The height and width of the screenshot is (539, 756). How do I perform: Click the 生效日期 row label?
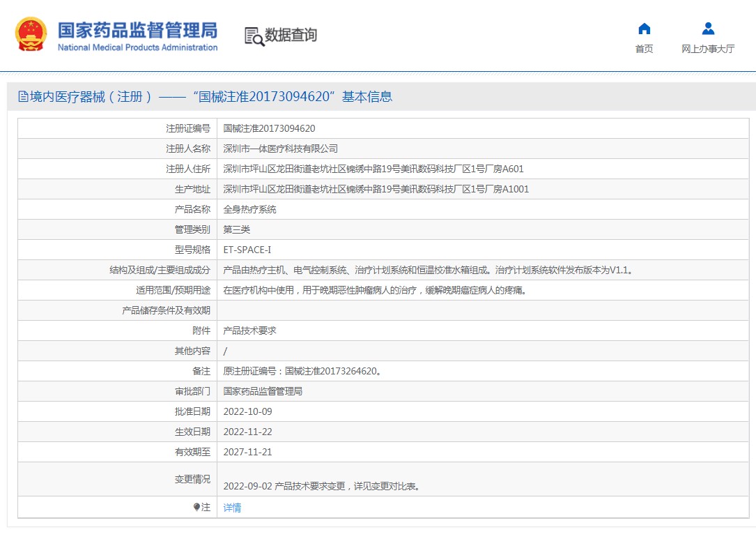tap(192, 432)
